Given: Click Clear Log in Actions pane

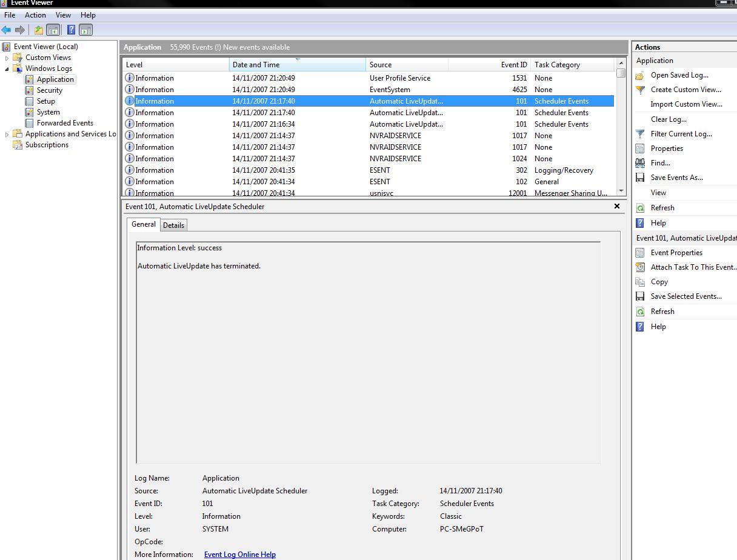Looking at the screenshot, I should [x=669, y=119].
